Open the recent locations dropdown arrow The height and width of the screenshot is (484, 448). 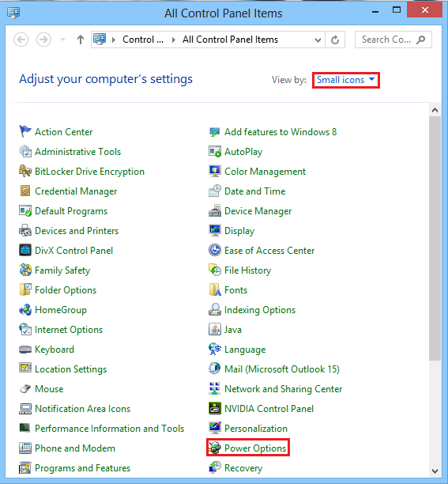[62, 40]
